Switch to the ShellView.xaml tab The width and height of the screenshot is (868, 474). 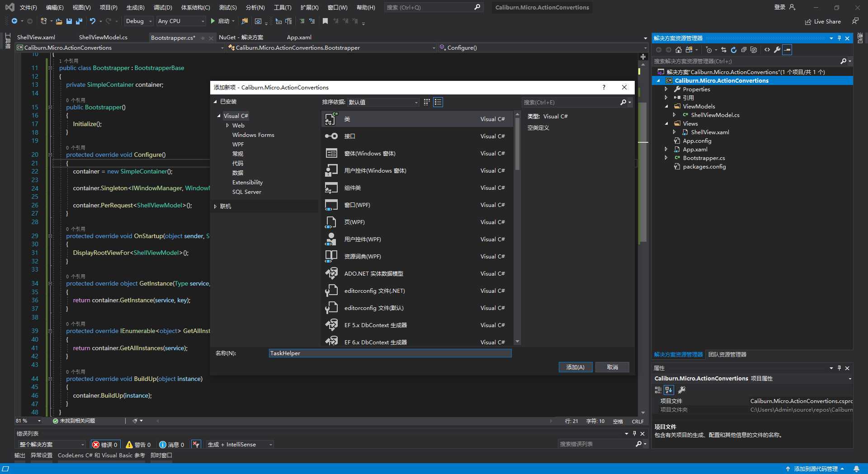pyautogui.click(x=36, y=38)
